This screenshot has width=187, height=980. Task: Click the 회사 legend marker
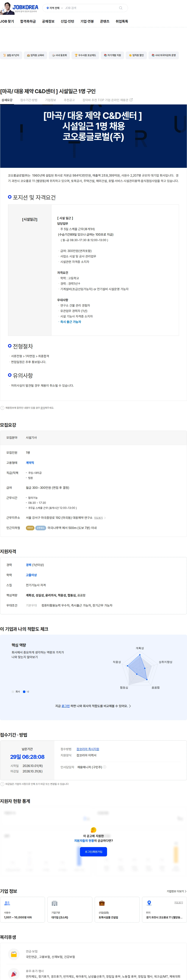13,692
